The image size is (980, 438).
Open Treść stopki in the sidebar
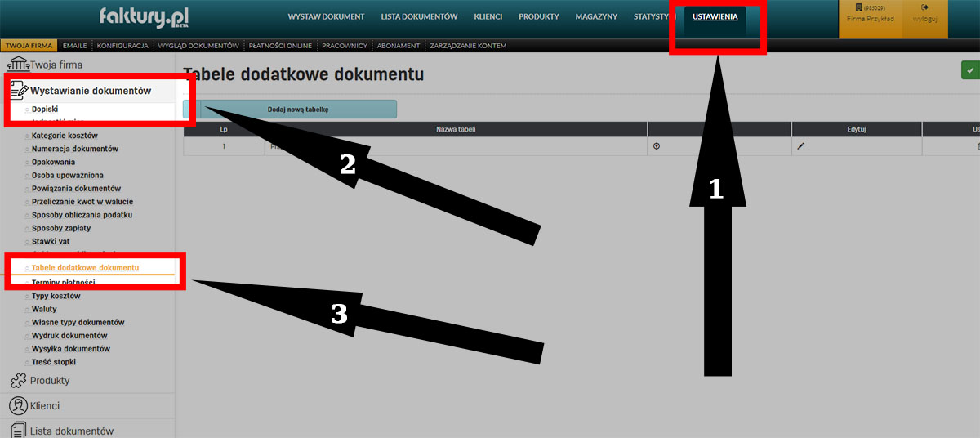(x=54, y=361)
